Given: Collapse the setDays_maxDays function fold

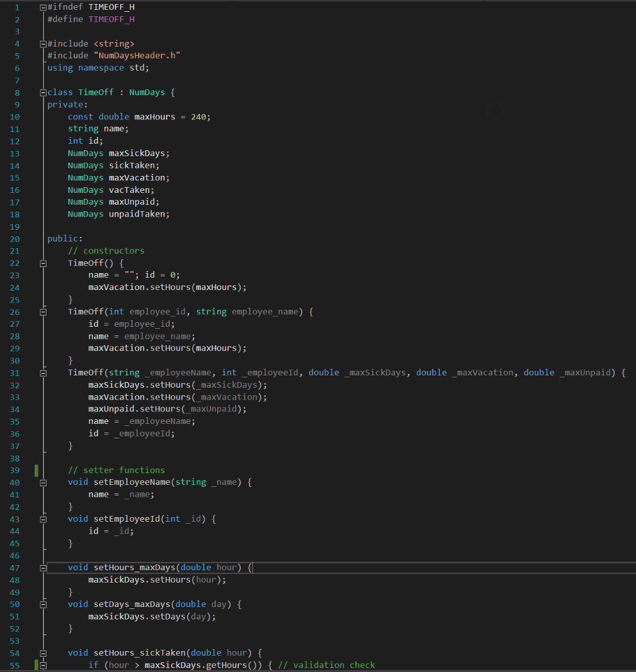Looking at the screenshot, I should [43, 604].
